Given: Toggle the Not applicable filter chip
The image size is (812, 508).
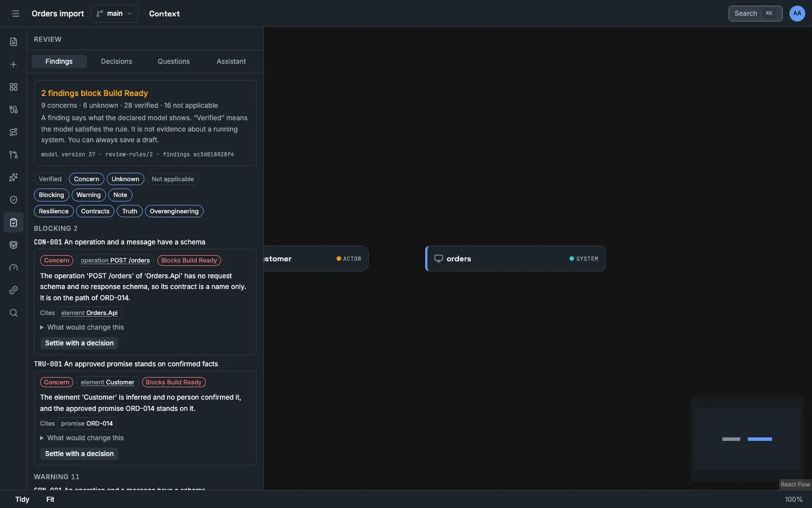Looking at the screenshot, I should coord(173,179).
